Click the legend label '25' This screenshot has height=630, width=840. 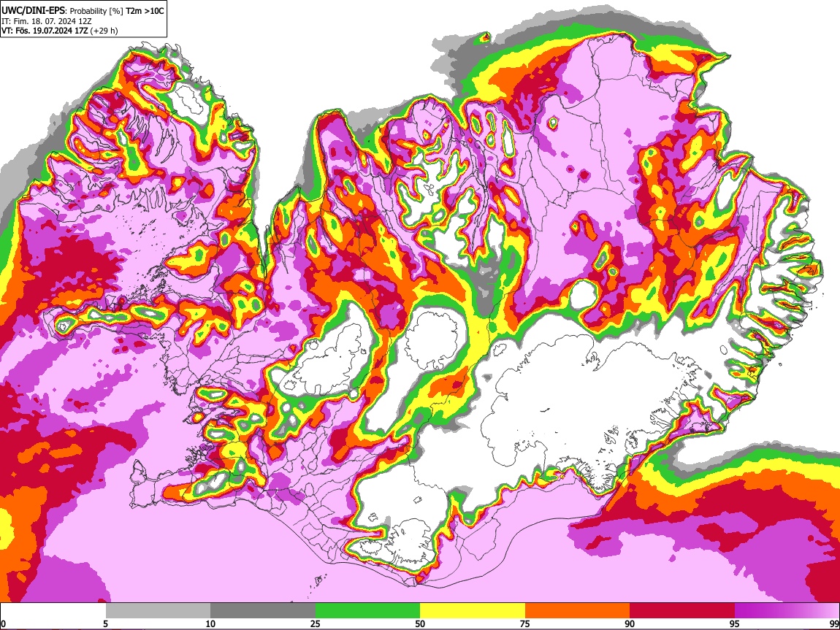click(316, 623)
